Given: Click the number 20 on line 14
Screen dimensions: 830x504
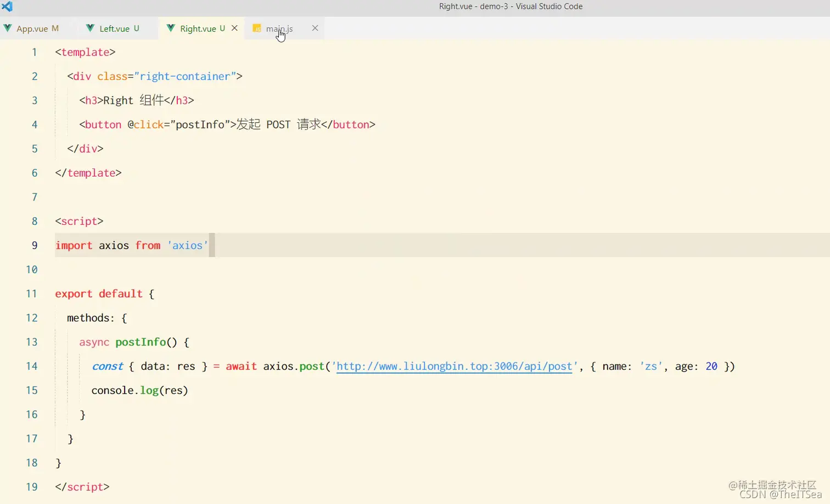Looking at the screenshot, I should tap(711, 366).
